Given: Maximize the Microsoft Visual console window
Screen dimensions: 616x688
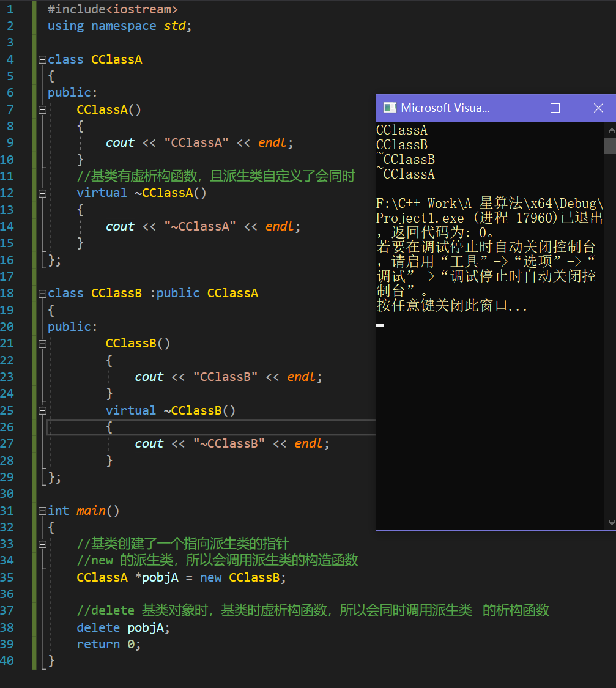Looking at the screenshot, I should click(555, 108).
